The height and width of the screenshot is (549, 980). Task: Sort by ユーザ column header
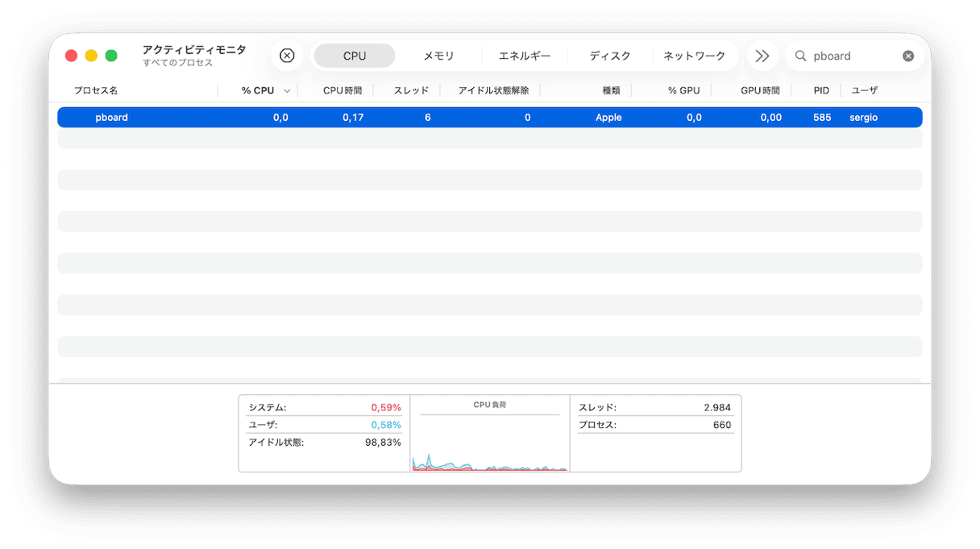[x=864, y=90]
